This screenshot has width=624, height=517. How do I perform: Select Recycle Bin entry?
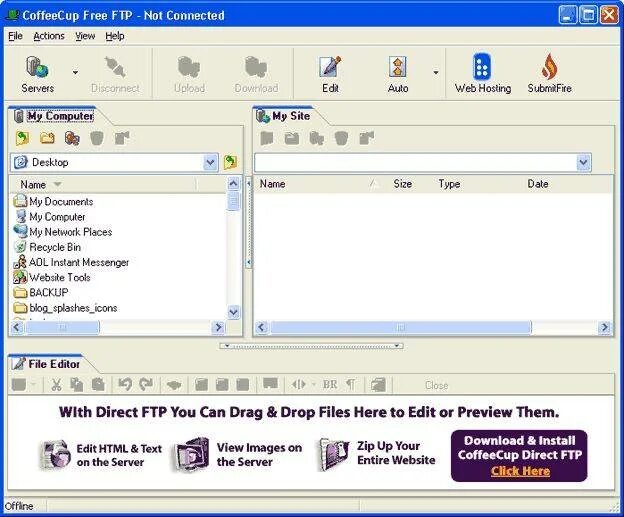coord(47,247)
